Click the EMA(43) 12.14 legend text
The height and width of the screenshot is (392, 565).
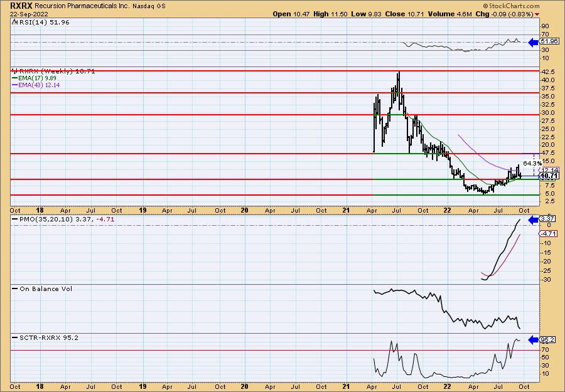(40, 85)
